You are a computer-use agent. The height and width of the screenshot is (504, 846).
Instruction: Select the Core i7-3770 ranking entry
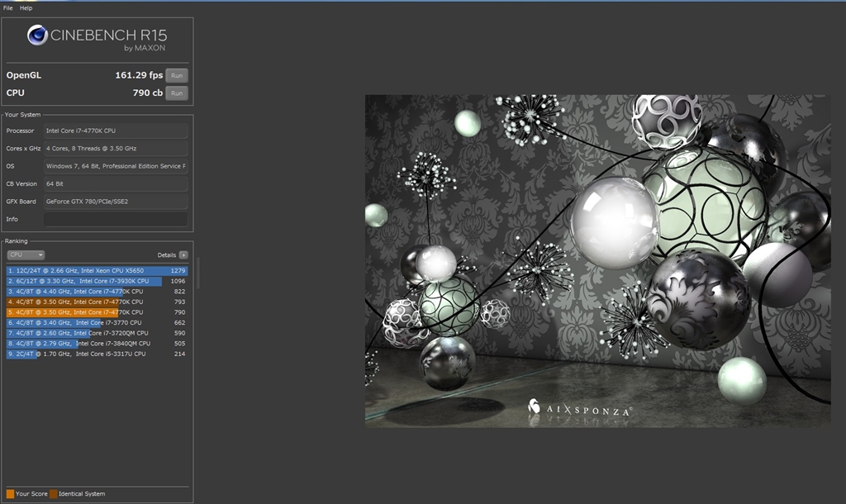tap(97, 323)
